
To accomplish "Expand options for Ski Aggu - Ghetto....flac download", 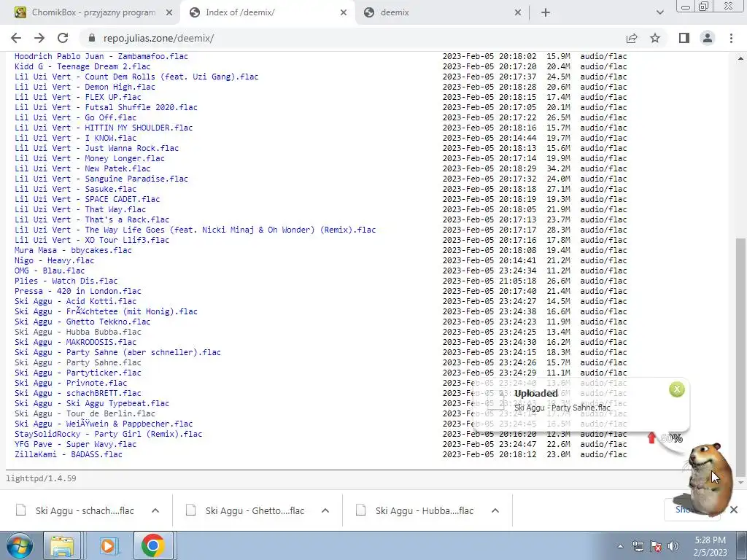I will tap(325, 510).
